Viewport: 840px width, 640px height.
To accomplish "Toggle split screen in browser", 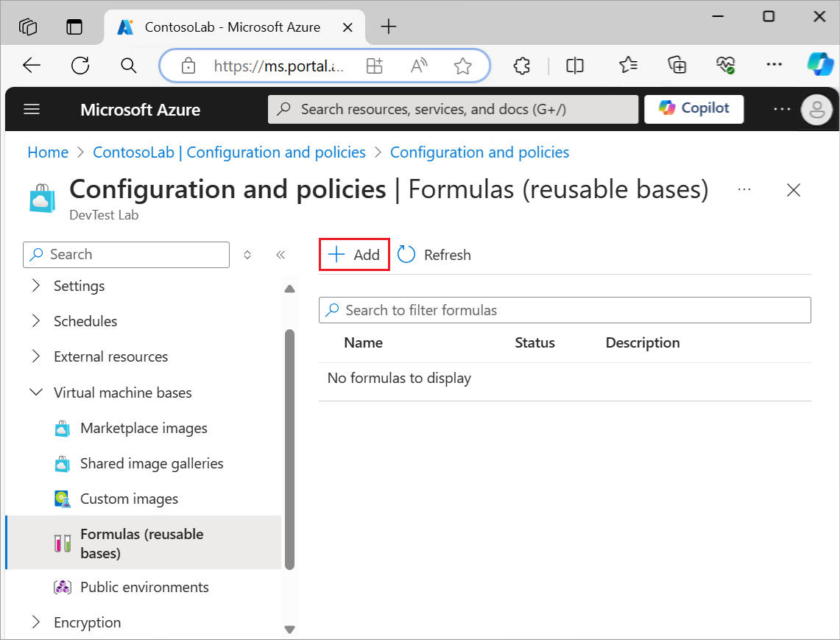I will coord(575,66).
